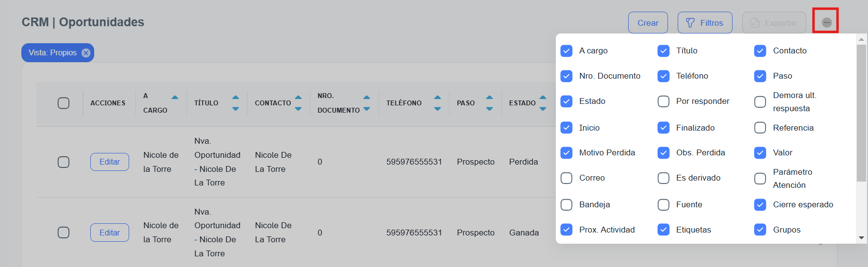Sort A Cargo column ascending arrow

click(175, 98)
